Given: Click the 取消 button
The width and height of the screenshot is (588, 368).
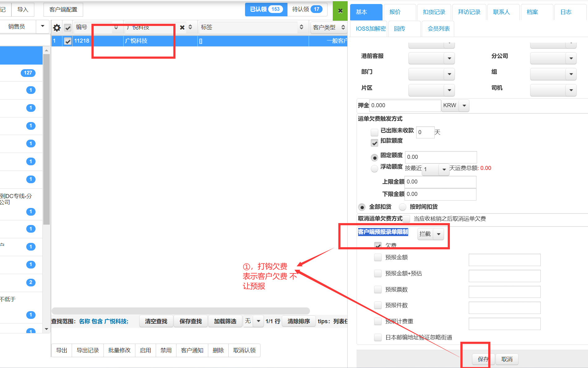Looking at the screenshot, I should [x=507, y=359].
